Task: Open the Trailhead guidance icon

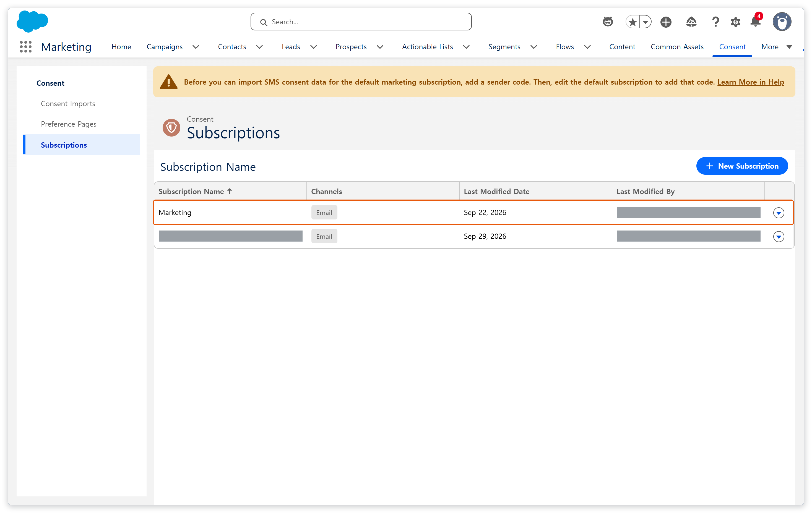Action: pos(691,22)
